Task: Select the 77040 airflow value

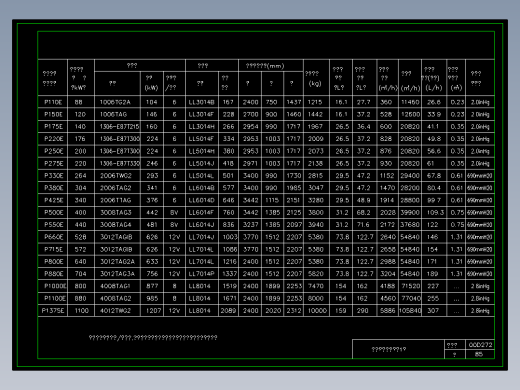Action: tap(410, 298)
